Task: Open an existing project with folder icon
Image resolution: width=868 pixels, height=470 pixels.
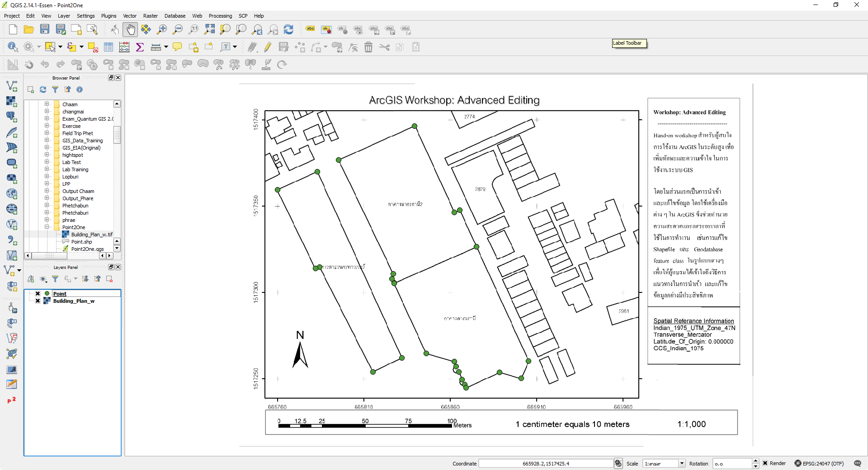Action: tap(29, 29)
